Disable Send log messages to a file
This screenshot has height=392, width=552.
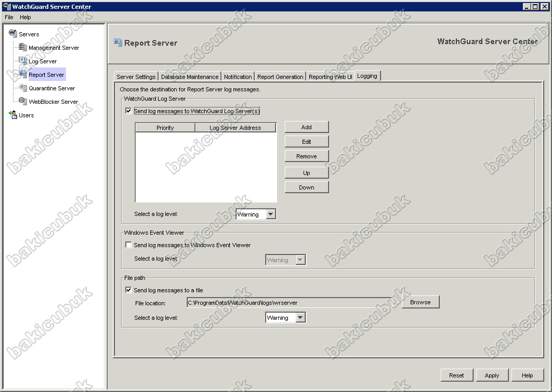pyautogui.click(x=128, y=290)
